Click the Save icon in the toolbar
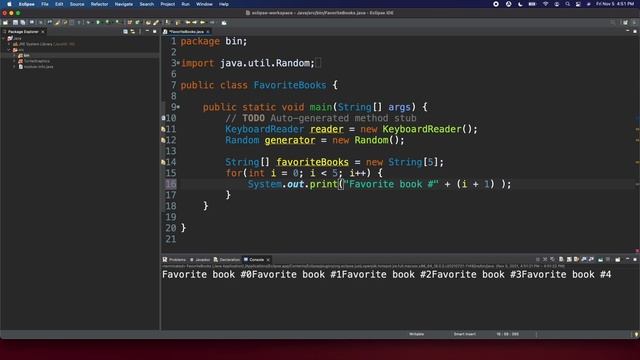Image resolution: width=640 pixels, height=360 pixels. [16, 22]
